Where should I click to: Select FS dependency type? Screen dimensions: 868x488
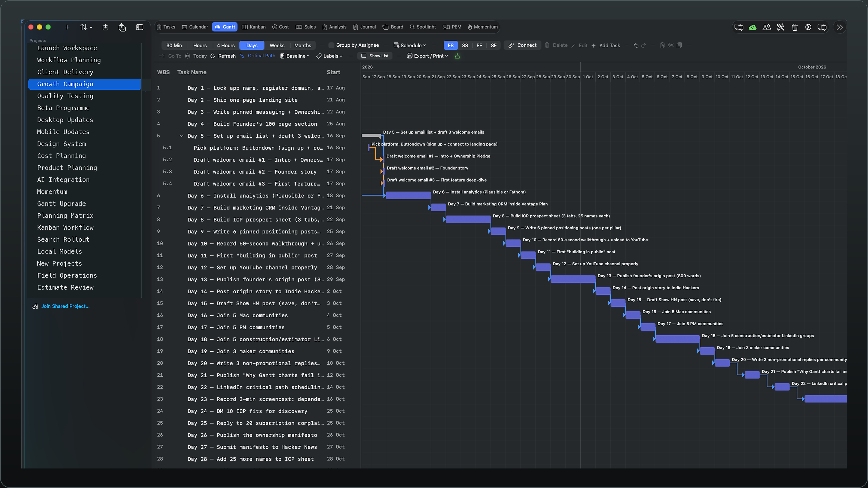(x=451, y=46)
